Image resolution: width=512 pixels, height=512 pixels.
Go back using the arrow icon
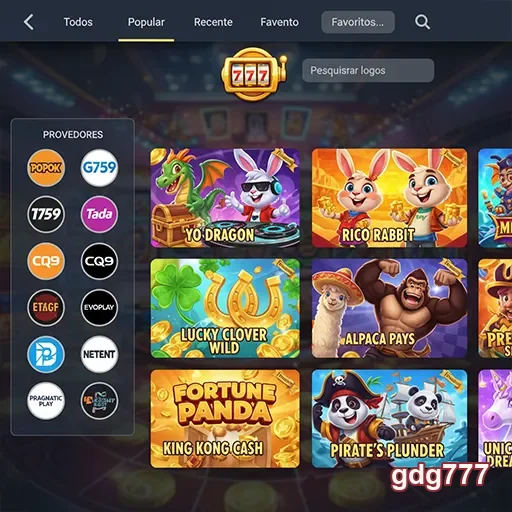(x=29, y=22)
